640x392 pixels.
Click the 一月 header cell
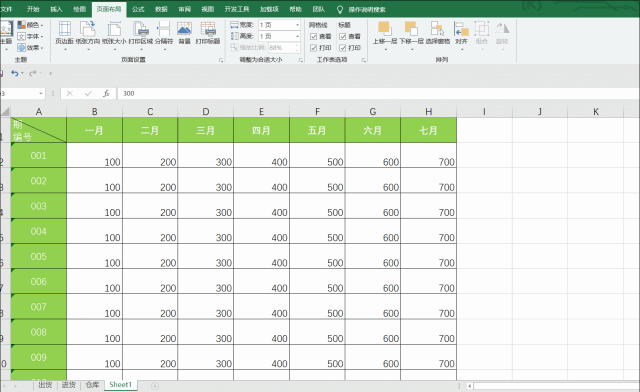tap(94, 130)
